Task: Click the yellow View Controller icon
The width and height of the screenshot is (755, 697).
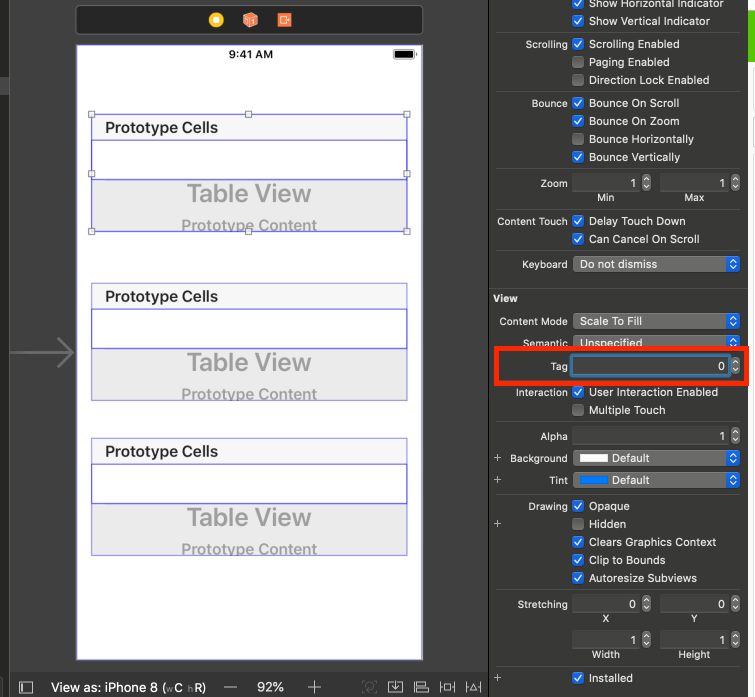Action: click(216, 20)
